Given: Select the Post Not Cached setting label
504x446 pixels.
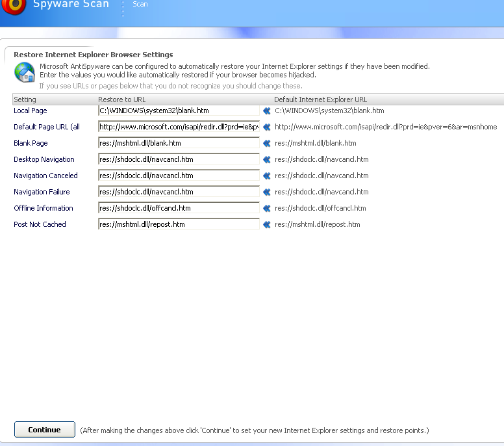Looking at the screenshot, I should point(40,224).
